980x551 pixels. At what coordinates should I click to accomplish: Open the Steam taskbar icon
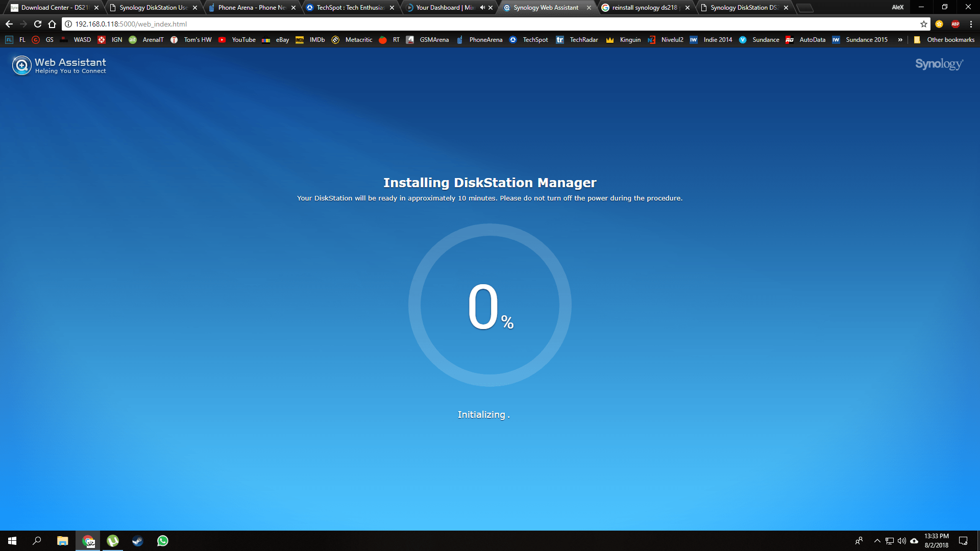(x=138, y=541)
